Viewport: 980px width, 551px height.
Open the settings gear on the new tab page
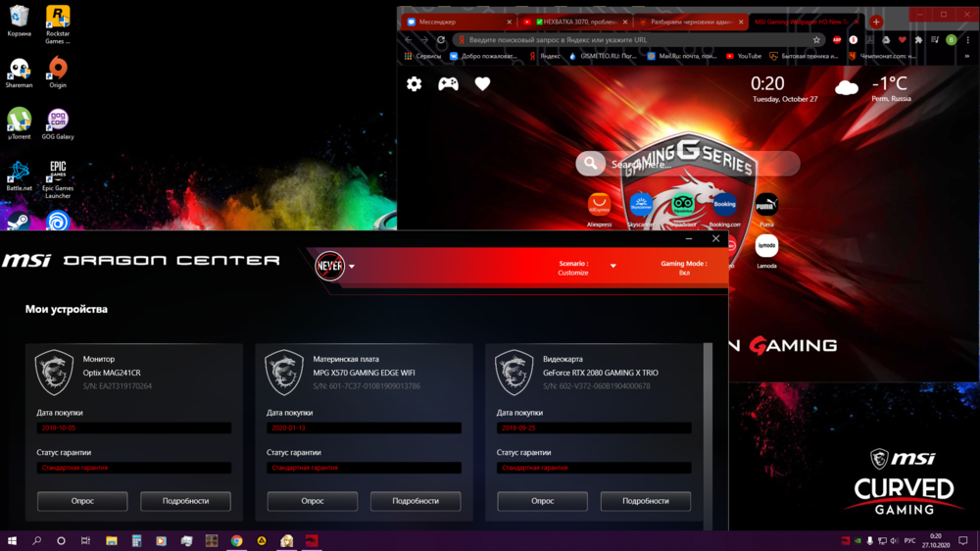pyautogui.click(x=415, y=84)
